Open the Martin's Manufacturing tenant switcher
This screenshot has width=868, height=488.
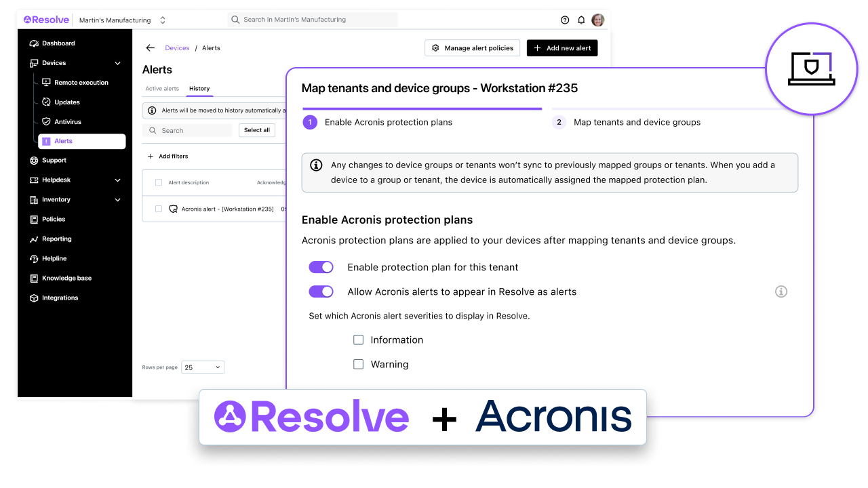click(x=122, y=20)
